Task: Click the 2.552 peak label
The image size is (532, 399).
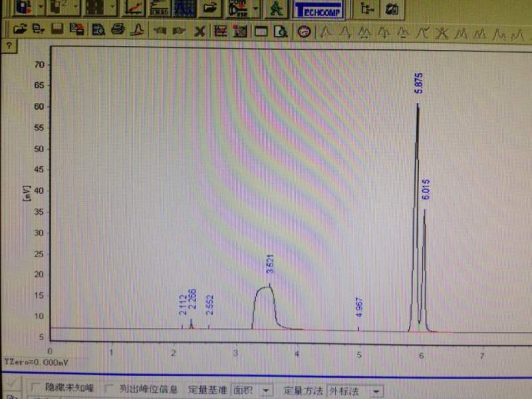Action: point(210,305)
